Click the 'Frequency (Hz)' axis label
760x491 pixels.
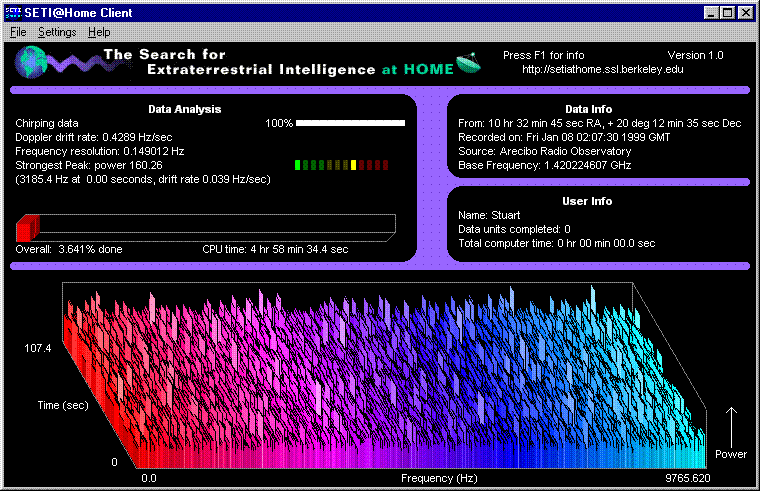pyautogui.click(x=439, y=478)
